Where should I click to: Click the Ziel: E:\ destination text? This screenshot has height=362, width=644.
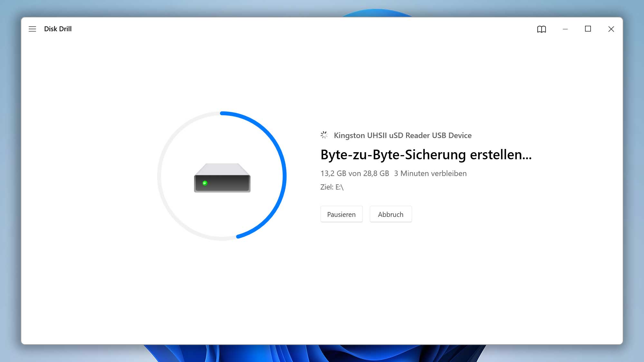coord(332,187)
